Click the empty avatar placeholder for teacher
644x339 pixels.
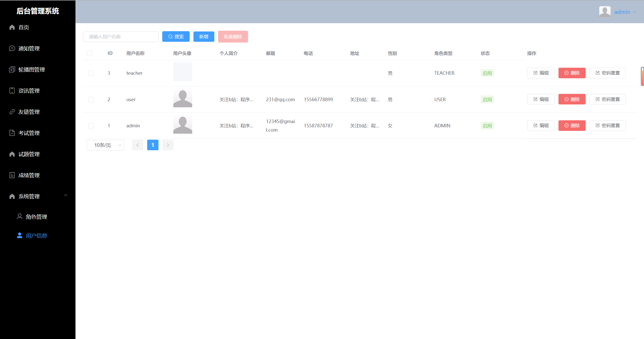pos(183,72)
